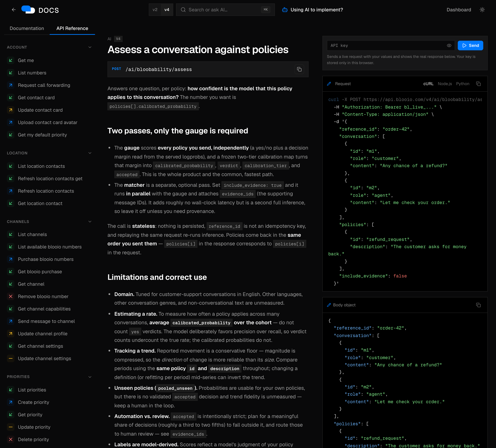Click the API key input field
The image size is (496, 448).
pos(391,45)
